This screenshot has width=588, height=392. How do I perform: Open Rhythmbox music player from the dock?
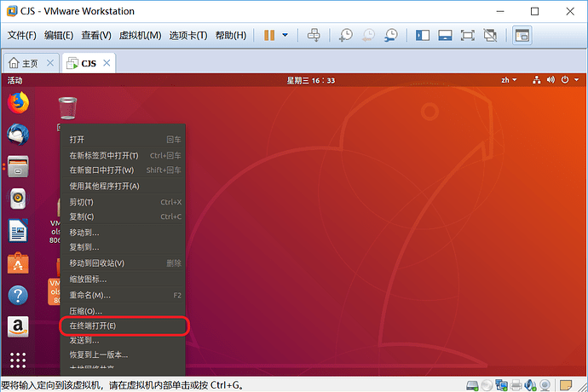pyautogui.click(x=18, y=199)
